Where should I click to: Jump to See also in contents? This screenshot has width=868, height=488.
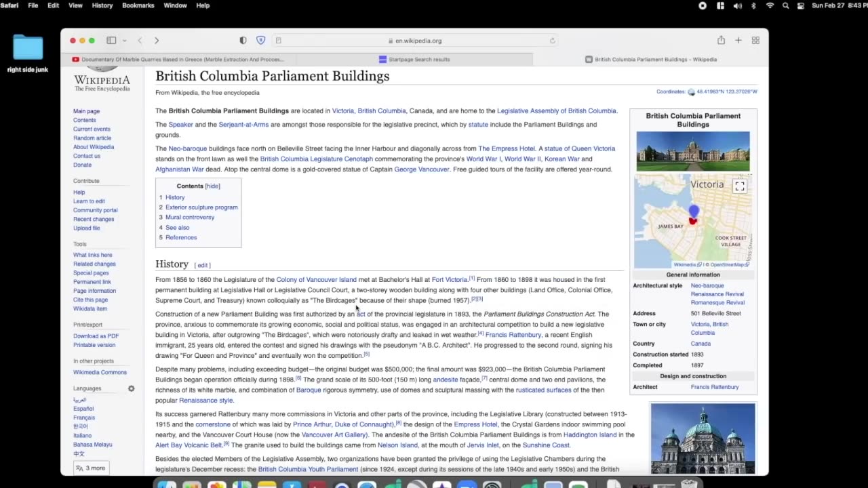click(178, 228)
